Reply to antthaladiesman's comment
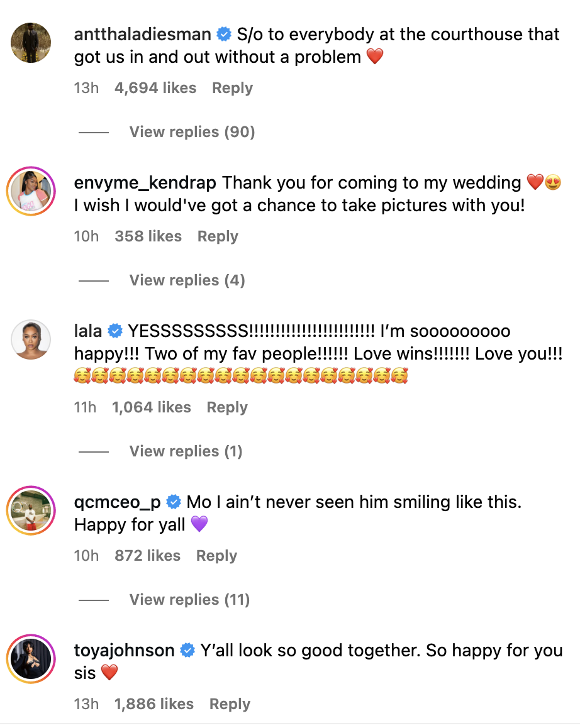This screenshot has width=580, height=728. pos(232,88)
